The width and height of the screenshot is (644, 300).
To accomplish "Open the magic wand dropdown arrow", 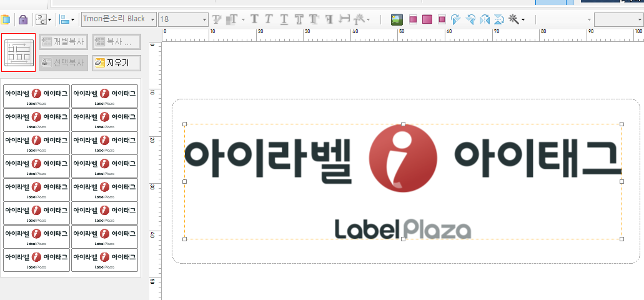I will pyautogui.click(x=523, y=19).
